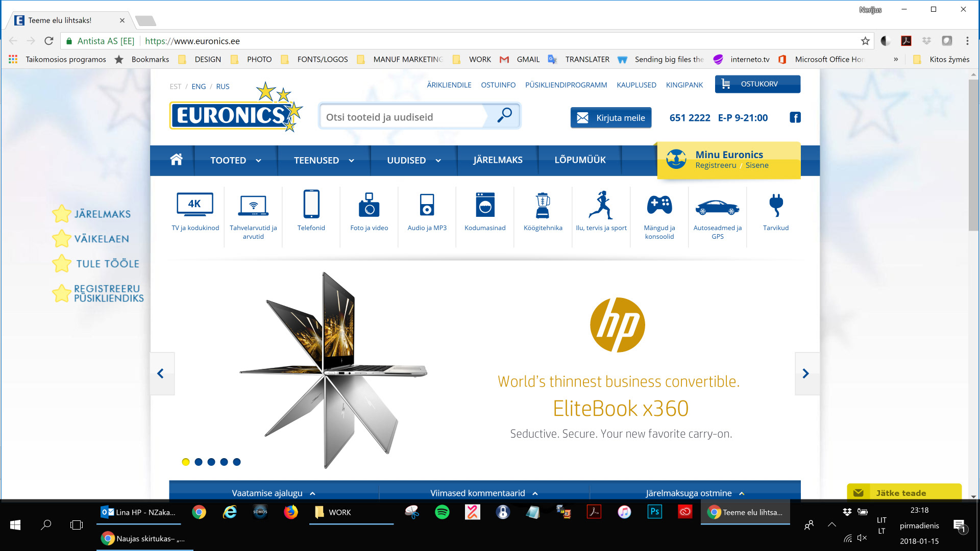
Task: Open Internet Explorer from the taskbar
Action: tap(230, 512)
